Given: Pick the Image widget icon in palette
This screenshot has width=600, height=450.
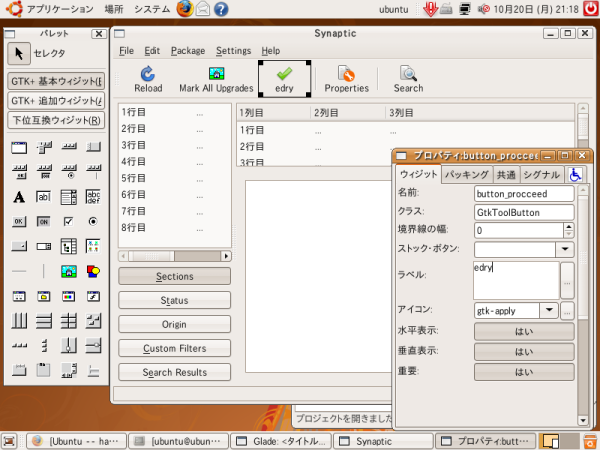Looking at the screenshot, I should point(68,271).
